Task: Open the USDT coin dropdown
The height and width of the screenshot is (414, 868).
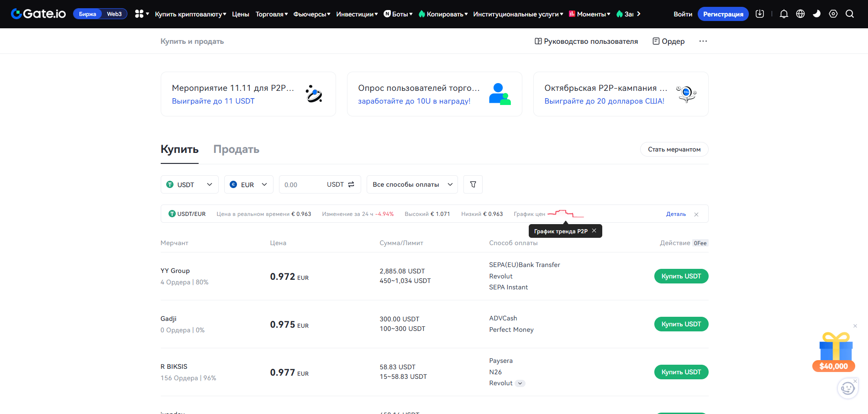Action: [189, 184]
